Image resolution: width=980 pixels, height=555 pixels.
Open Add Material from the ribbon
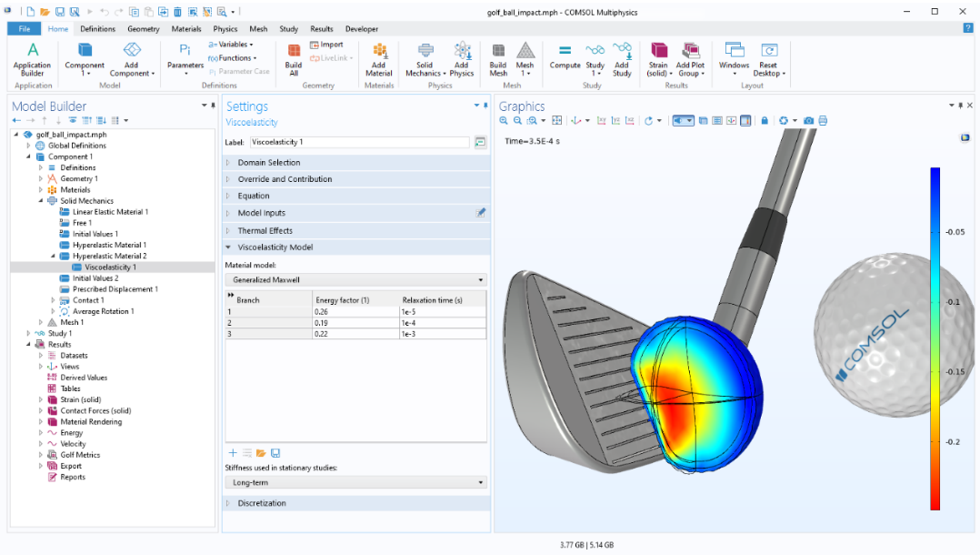tap(379, 59)
